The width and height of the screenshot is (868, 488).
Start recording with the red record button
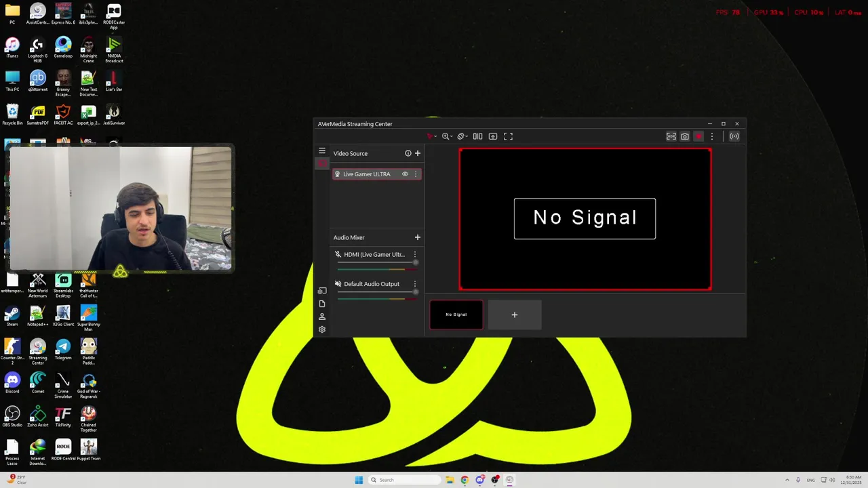(x=698, y=136)
